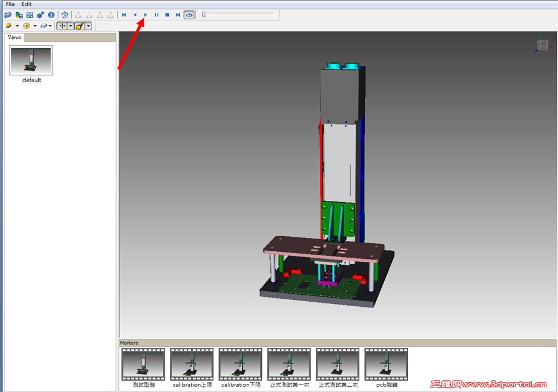The width and height of the screenshot is (558, 392).
Task: Expand dropdown next to eye view icon
Action: [x=35, y=26]
